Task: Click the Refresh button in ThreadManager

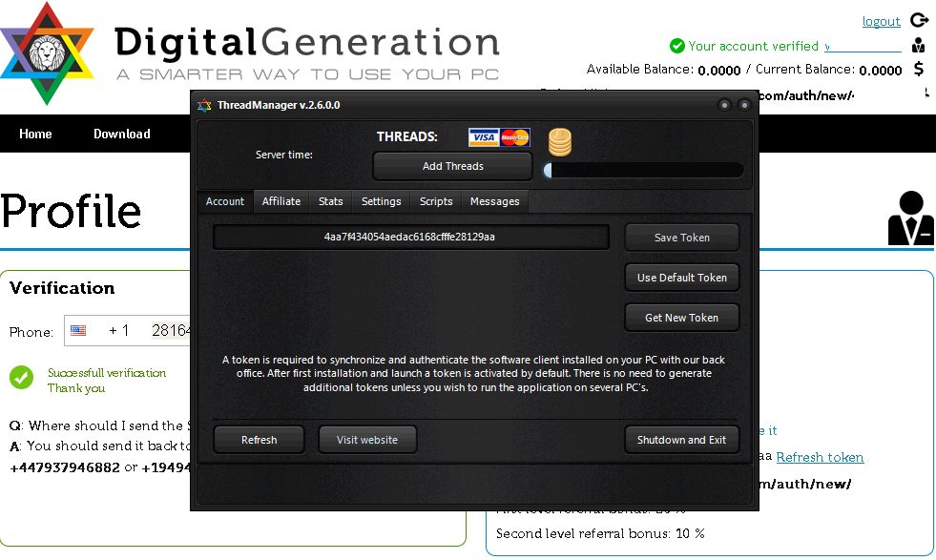Action: [260, 440]
